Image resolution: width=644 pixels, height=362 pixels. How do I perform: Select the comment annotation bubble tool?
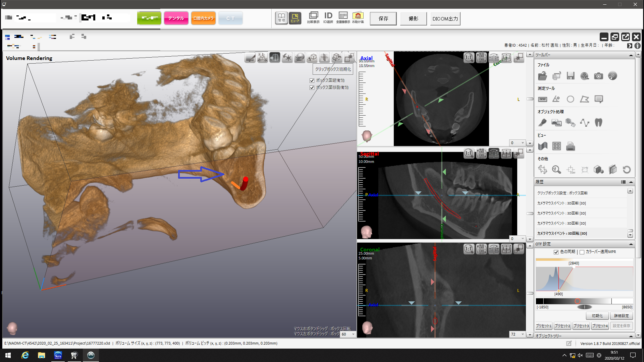point(598,99)
